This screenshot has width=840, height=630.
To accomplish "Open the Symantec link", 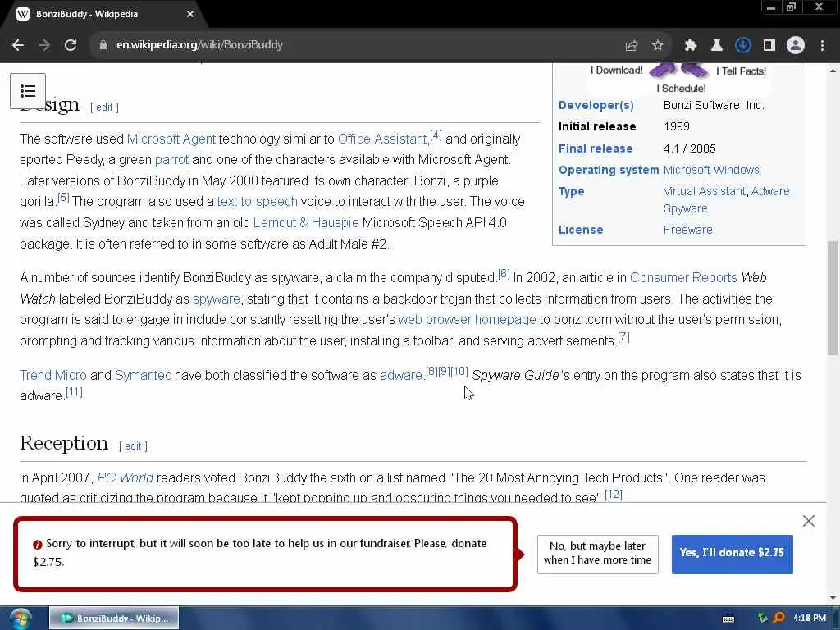I will 143,375.
